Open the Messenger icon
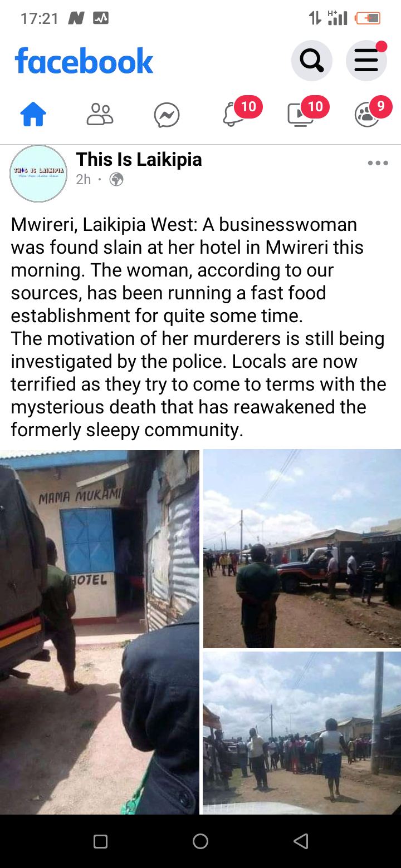This screenshot has width=401, height=868. point(167,116)
